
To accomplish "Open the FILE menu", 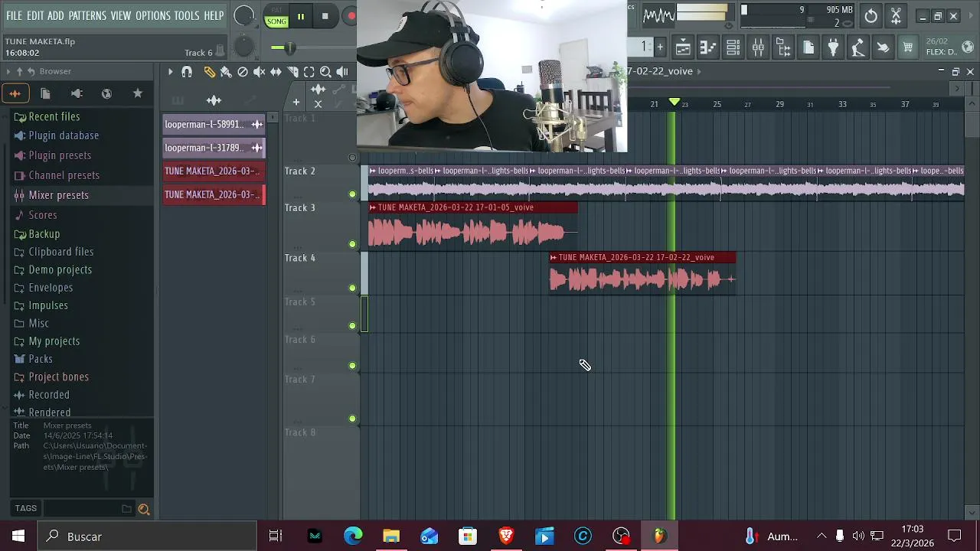I will (x=15, y=15).
